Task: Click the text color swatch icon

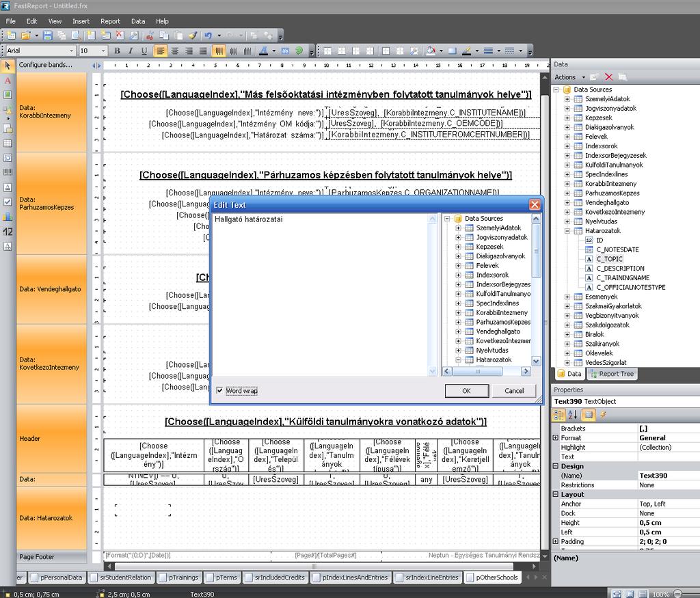Action: coord(264,51)
